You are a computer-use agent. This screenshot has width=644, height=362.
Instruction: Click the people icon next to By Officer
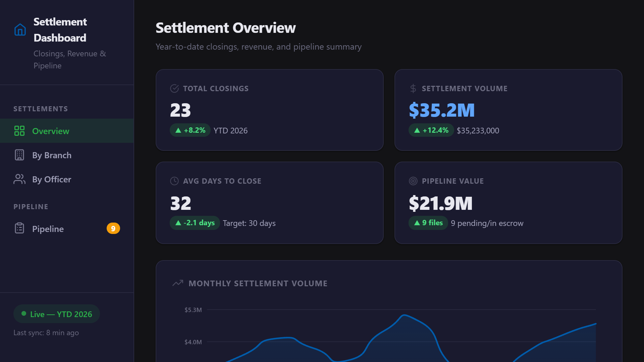19,179
